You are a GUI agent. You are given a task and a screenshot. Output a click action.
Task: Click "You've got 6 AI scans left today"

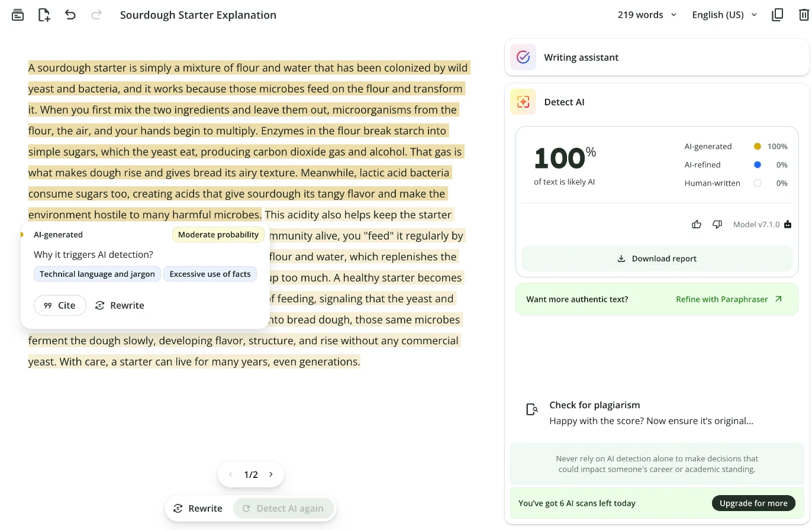point(577,503)
